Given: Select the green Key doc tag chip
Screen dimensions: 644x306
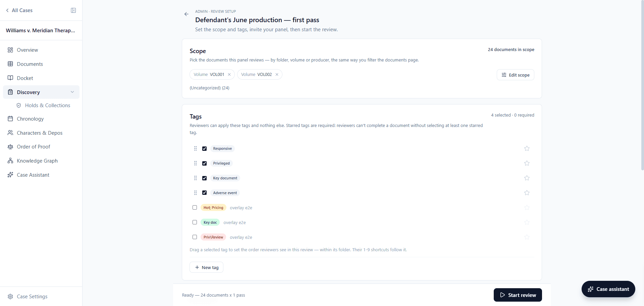Looking at the screenshot, I should 210,222.
